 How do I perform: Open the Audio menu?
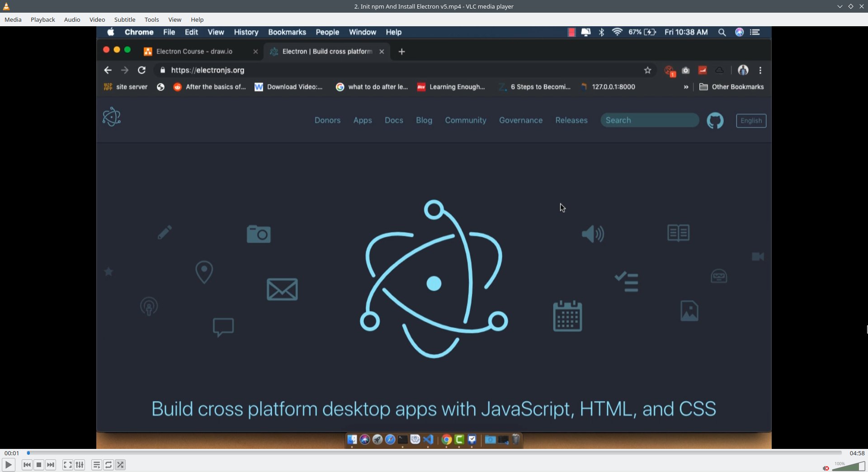(x=72, y=19)
